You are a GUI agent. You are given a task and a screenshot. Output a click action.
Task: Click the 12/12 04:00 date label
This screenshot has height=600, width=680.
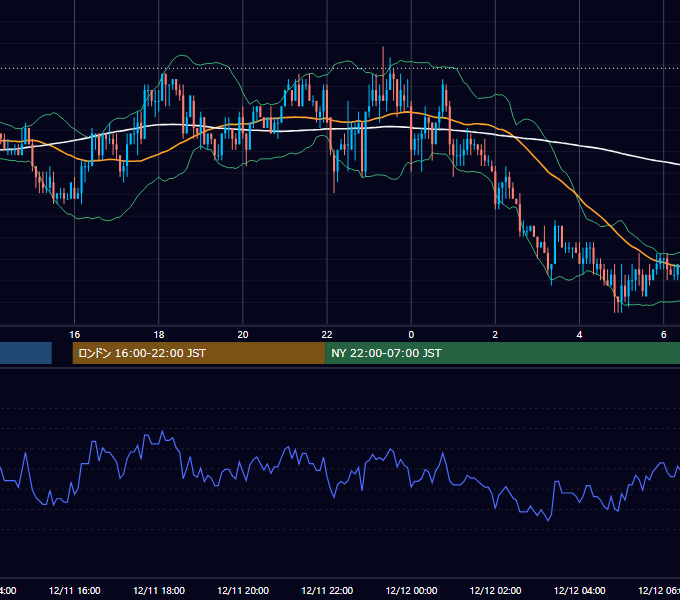(x=579, y=590)
